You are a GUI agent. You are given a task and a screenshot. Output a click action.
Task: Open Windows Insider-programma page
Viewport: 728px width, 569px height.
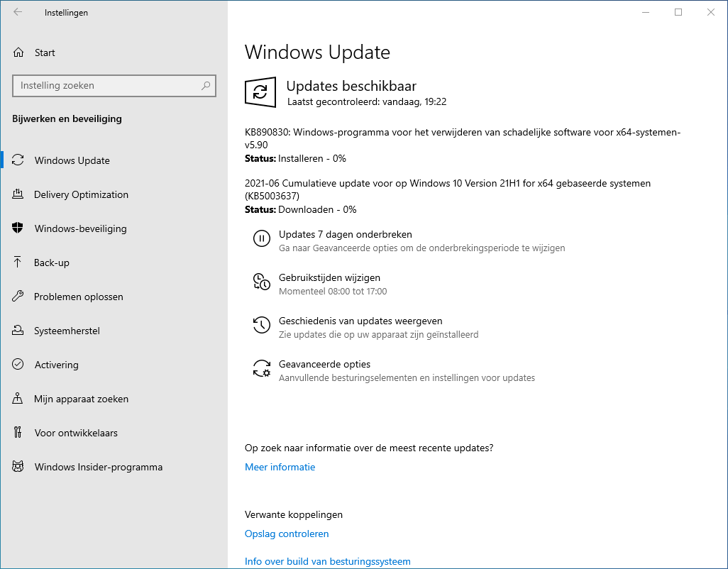tap(98, 467)
